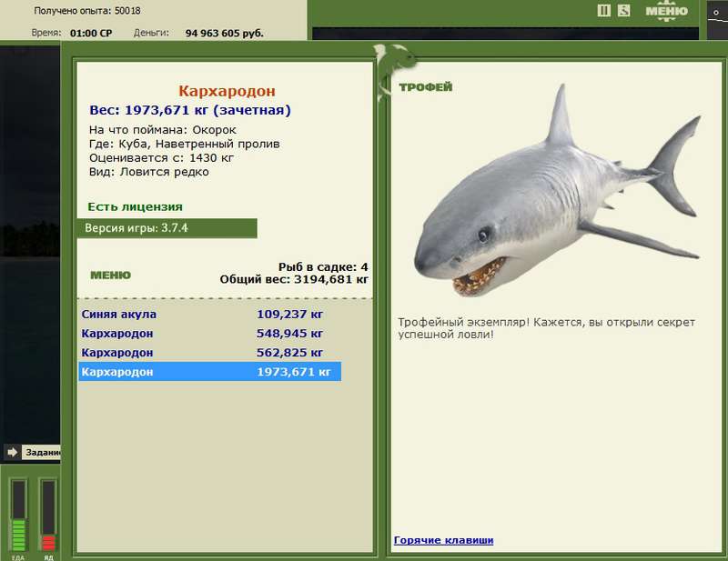Click the minimap circle marker at top right
Screen dimensions: 728x561
point(716,13)
